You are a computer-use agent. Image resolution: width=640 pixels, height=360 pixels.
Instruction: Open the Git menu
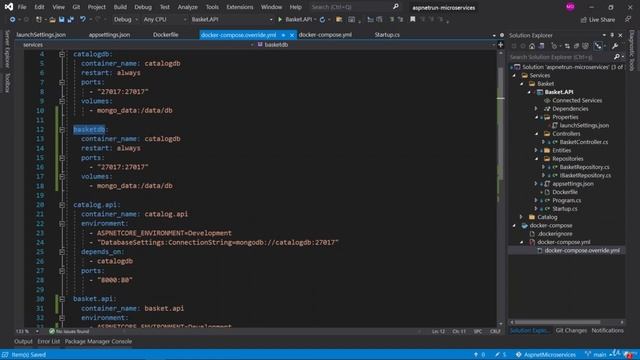pos(76,7)
